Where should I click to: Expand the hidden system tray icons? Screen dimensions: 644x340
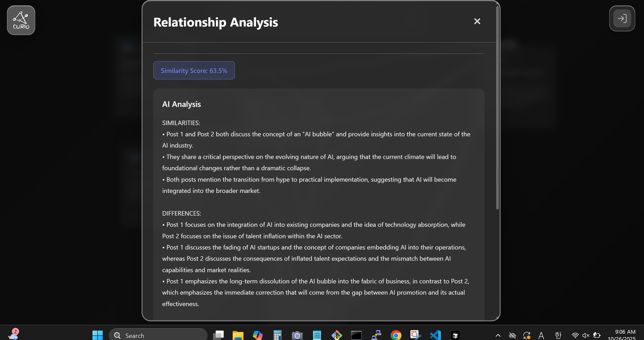[498, 335]
